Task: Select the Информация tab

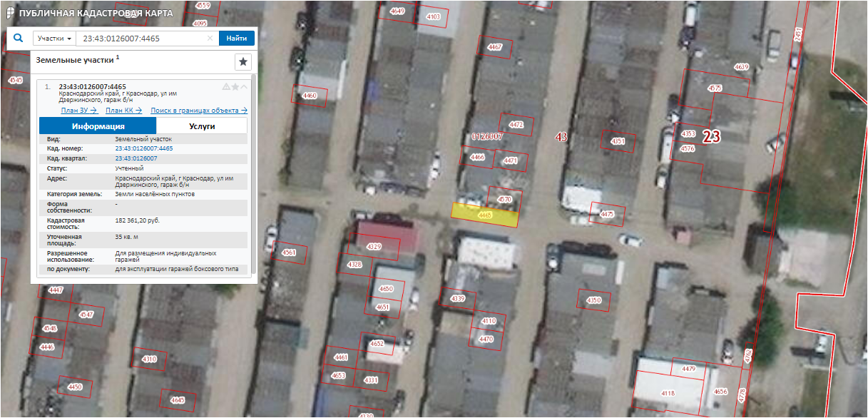Action: click(98, 126)
